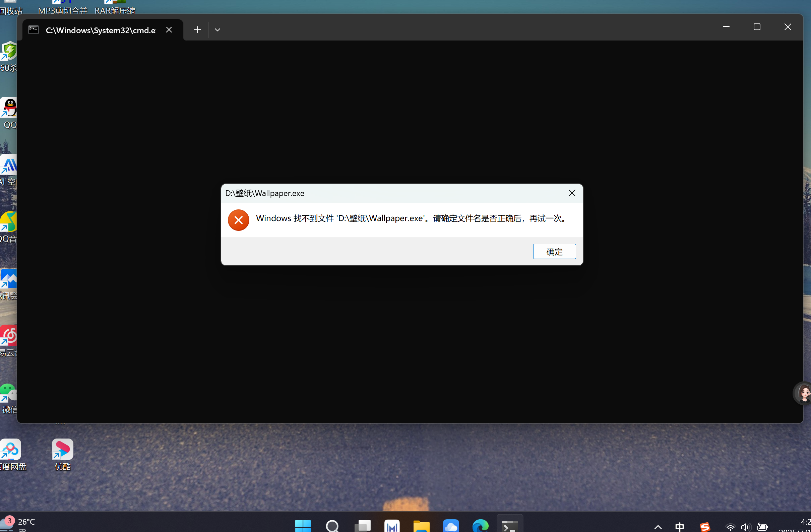This screenshot has height=532, width=811.
Task: Open Task View on the taskbar
Action: [x=362, y=526]
